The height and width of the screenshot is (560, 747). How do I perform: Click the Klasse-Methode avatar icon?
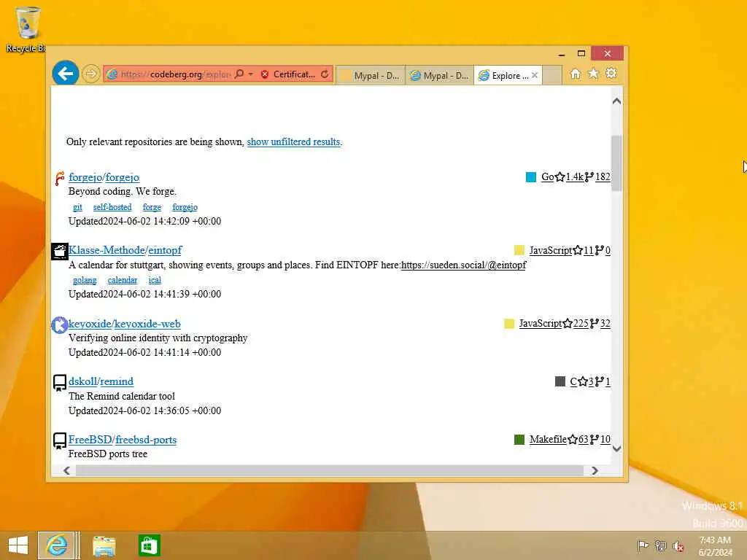click(x=60, y=252)
